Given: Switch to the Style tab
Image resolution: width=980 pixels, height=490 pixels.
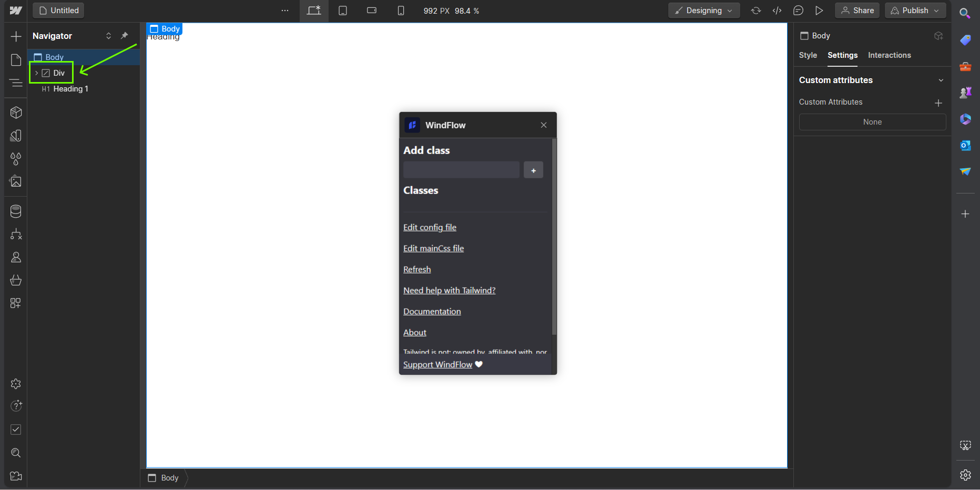Looking at the screenshot, I should click(x=808, y=55).
